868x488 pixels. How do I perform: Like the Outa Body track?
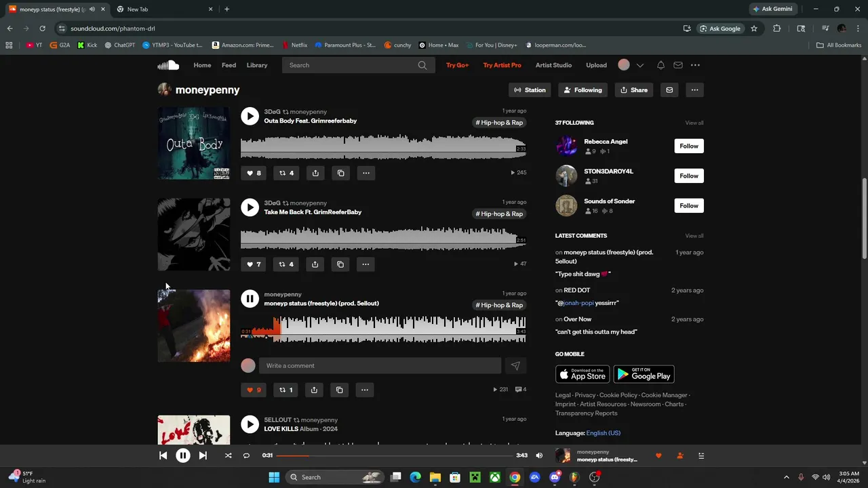point(253,173)
